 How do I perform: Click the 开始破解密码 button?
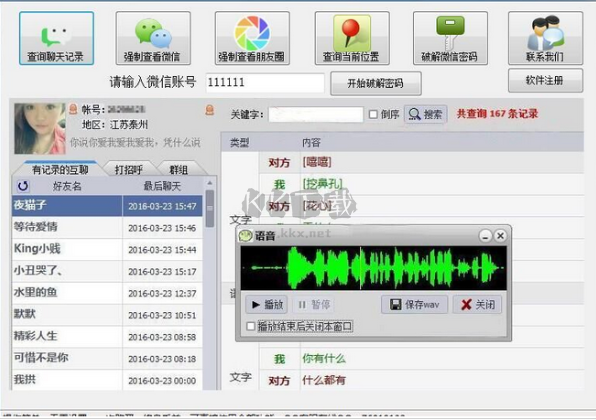click(x=376, y=83)
